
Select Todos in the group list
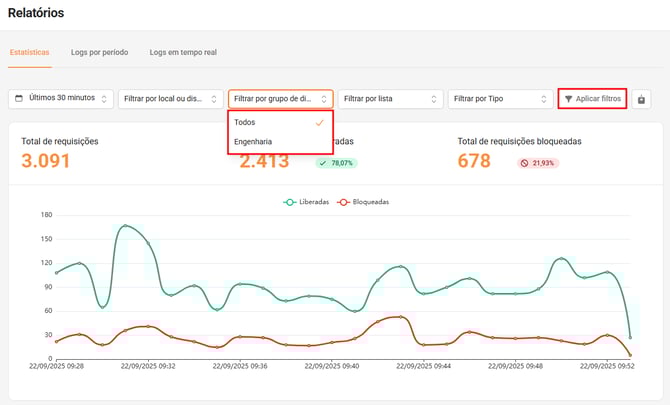coord(246,122)
